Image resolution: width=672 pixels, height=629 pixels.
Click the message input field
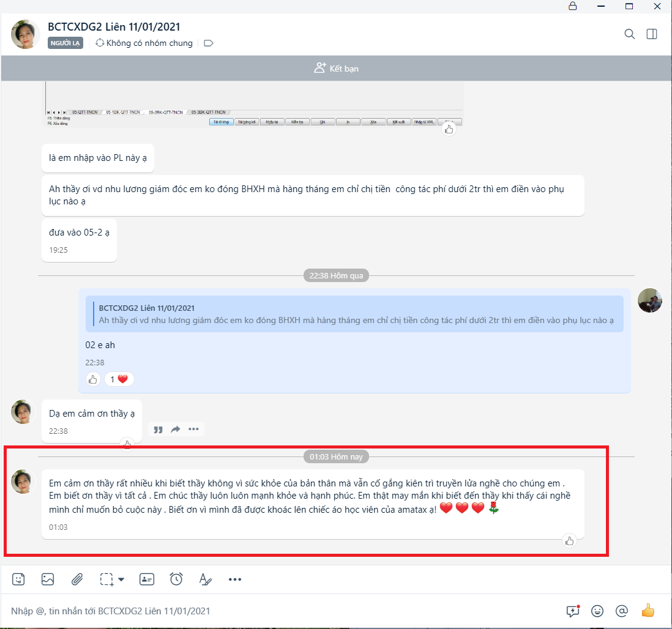click(275, 611)
